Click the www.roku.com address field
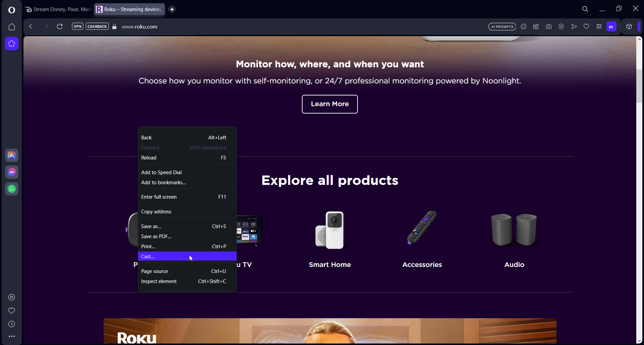Image resolution: width=644 pixels, height=345 pixels. pyautogui.click(x=140, y=26)
